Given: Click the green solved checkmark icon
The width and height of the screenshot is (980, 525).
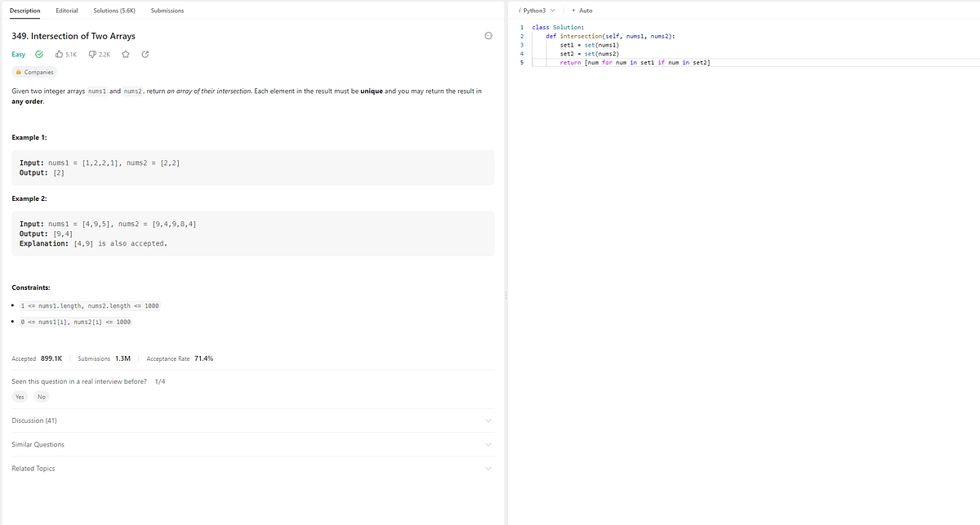Looking at the screenshot, I should pos(38,54).
